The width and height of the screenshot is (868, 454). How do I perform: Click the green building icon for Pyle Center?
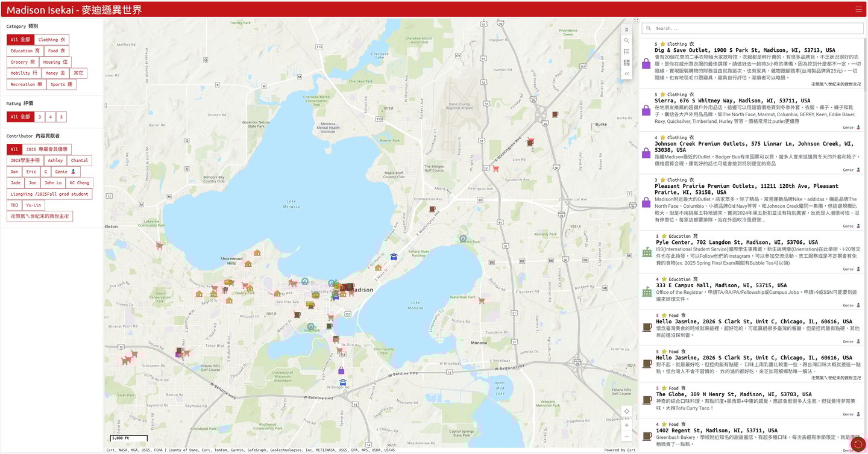coord(647,252)
